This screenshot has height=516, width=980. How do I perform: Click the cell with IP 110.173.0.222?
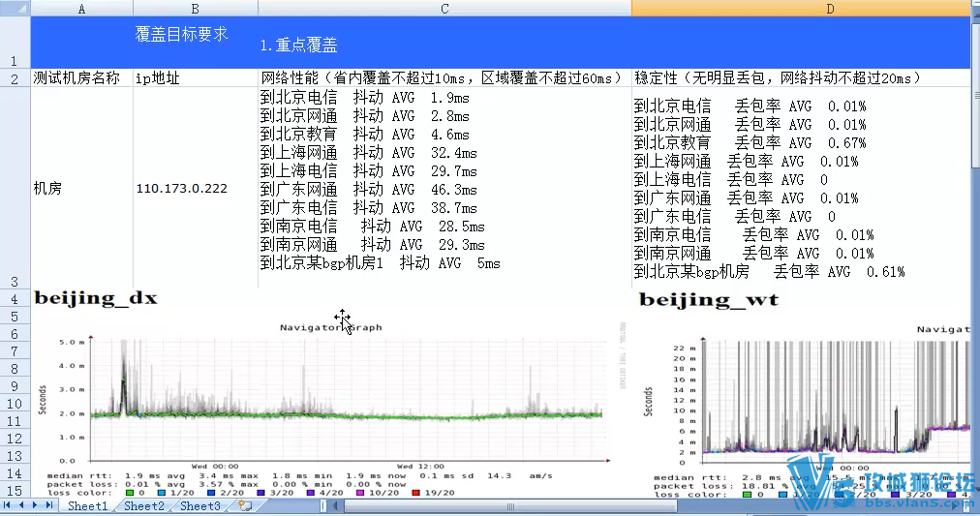[x=196, y=188]
